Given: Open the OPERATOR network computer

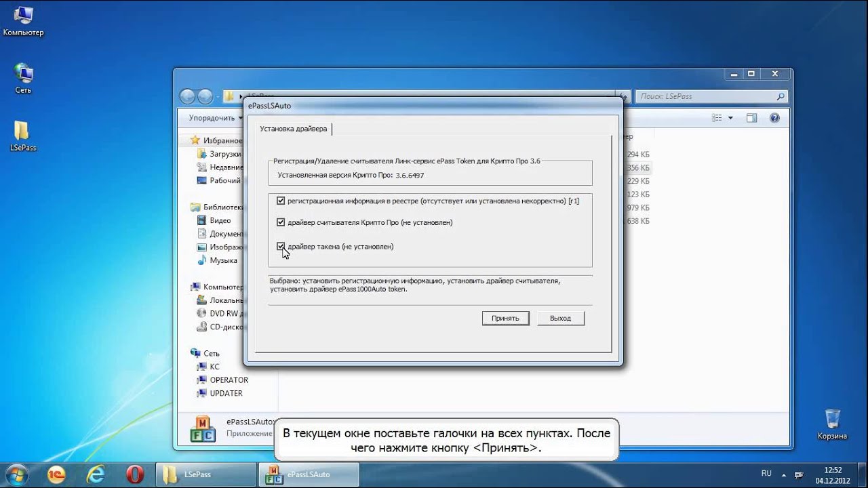Looking at the screenshot, I should (x=222, y=380).
